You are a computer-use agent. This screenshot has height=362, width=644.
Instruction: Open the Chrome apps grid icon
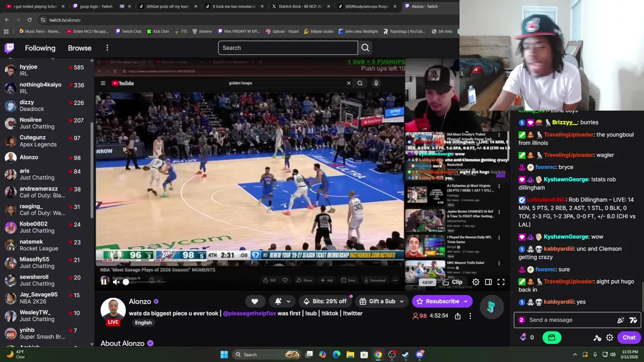coord(6,31)
